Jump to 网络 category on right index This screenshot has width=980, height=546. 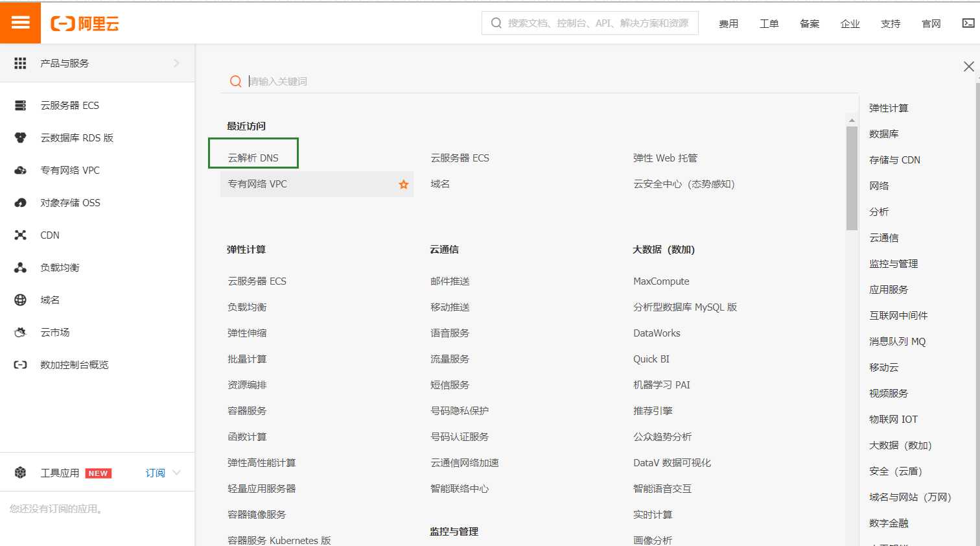point(879,185)
